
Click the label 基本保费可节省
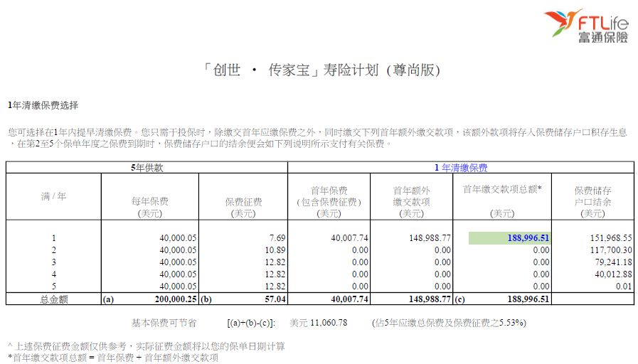(x=164, y=323)
